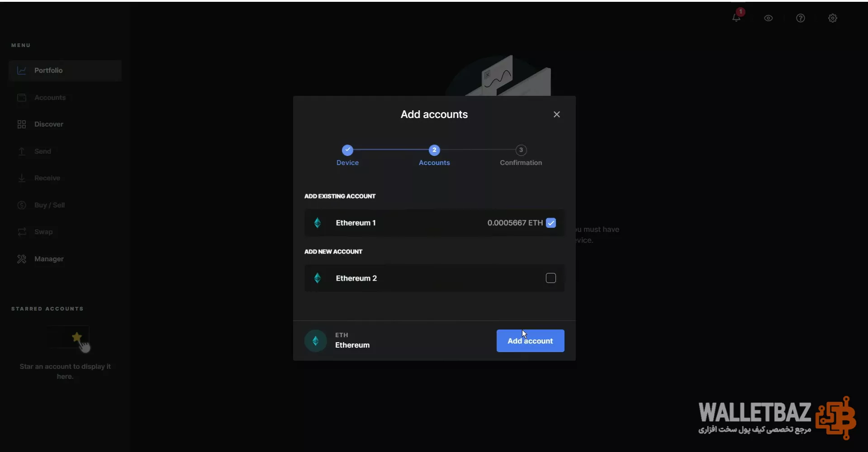Click the Ethereum currency icon in dialog footer

(x=316, y=341)
